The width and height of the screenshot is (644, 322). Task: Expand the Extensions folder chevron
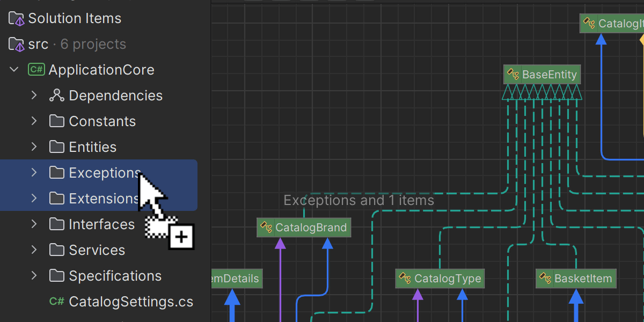click(x=34, y=199)
